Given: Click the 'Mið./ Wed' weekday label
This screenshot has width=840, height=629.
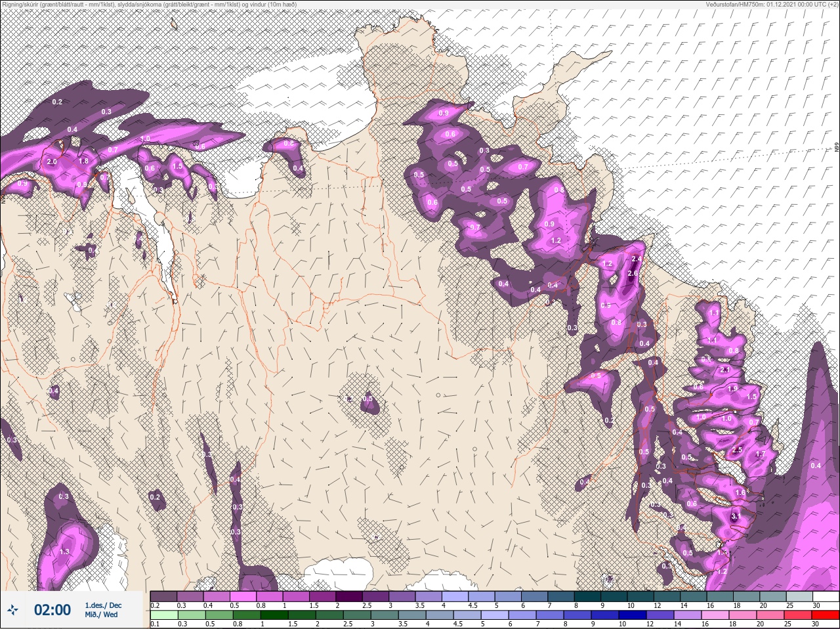Looking at the screenshot, I should pyautogui.click(x=101, y=615).
